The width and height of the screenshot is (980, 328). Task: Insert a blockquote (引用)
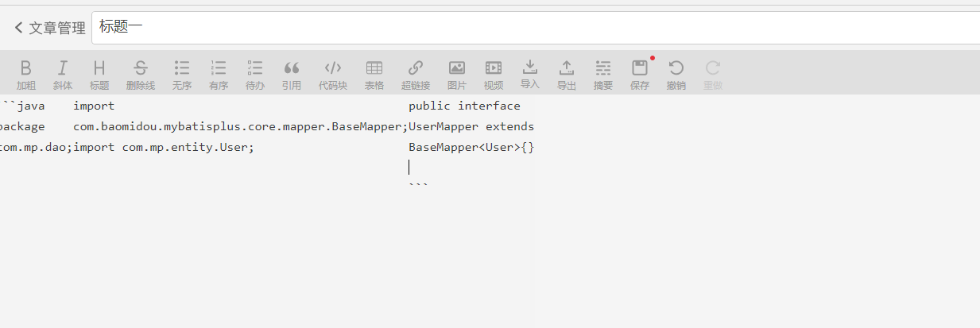point(292,75)
